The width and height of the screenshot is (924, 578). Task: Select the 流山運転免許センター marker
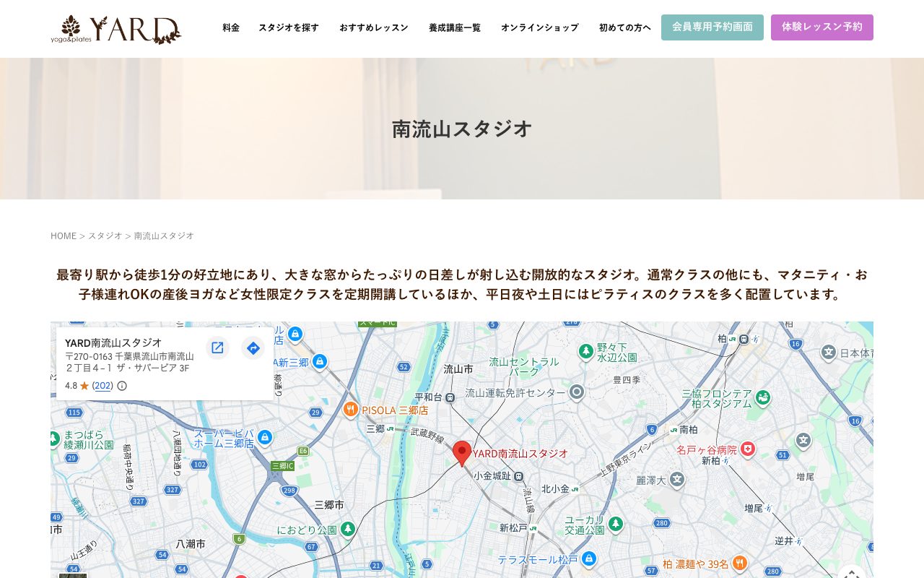pos(576,392)
